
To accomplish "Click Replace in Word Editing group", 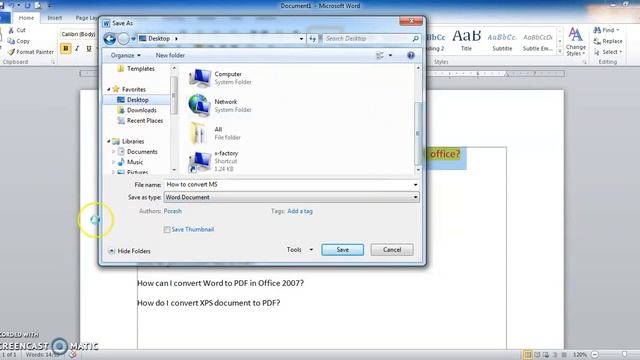I will point(608,41).
